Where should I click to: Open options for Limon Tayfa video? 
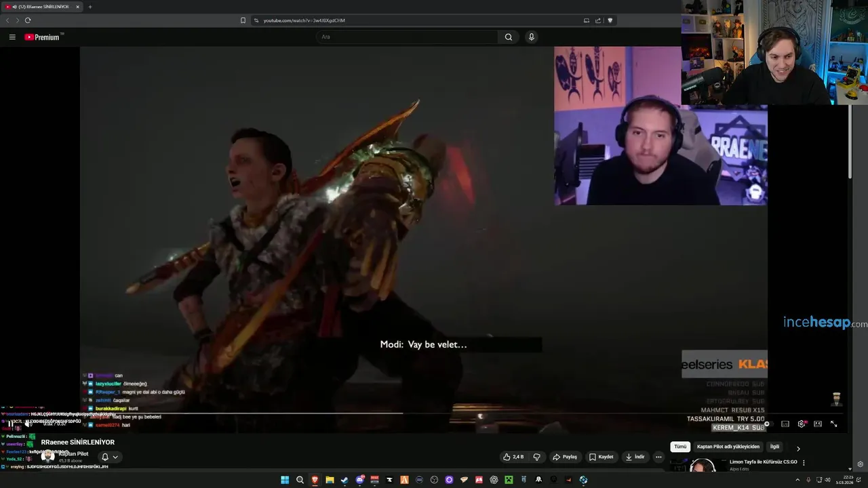pyautogui.click(x=804, y=462)
